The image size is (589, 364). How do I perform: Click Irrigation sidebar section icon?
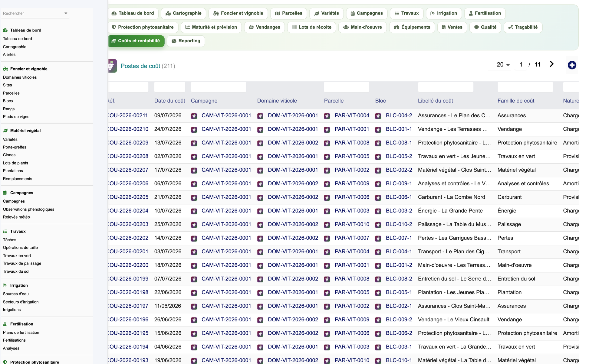(x=5, y=285)
